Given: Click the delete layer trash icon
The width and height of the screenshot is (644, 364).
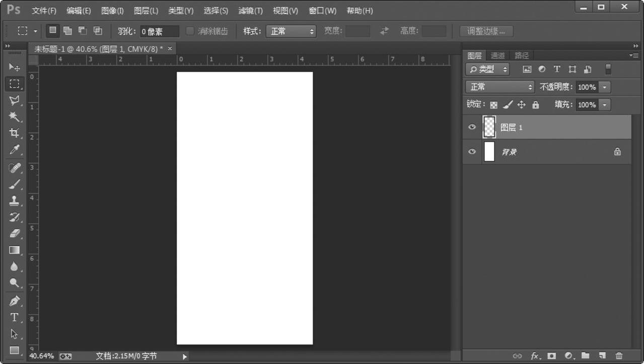Looking at the screenshot, I should click(x=619, y=356).
